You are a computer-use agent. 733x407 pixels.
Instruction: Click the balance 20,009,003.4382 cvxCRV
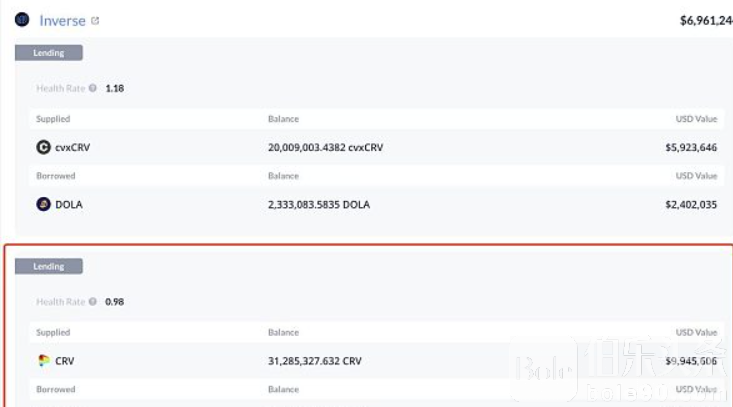tap(325, 147)
